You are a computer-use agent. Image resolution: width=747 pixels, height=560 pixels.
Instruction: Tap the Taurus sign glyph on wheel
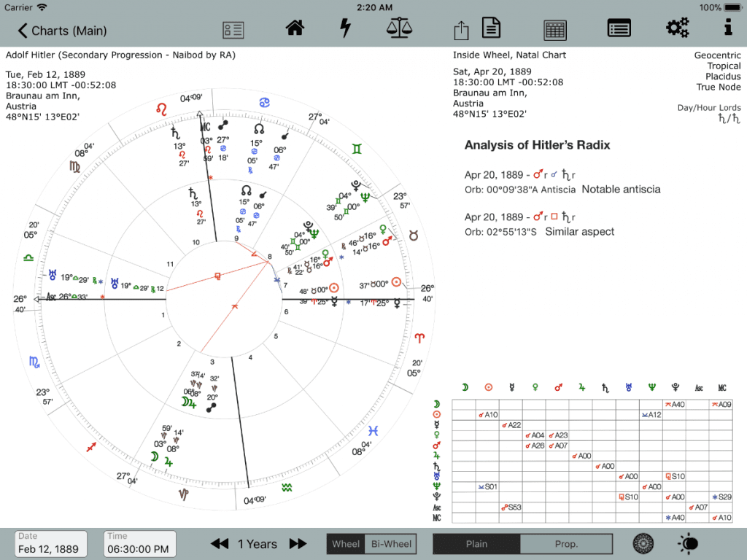pyautogui.click(x=414, y=236)
